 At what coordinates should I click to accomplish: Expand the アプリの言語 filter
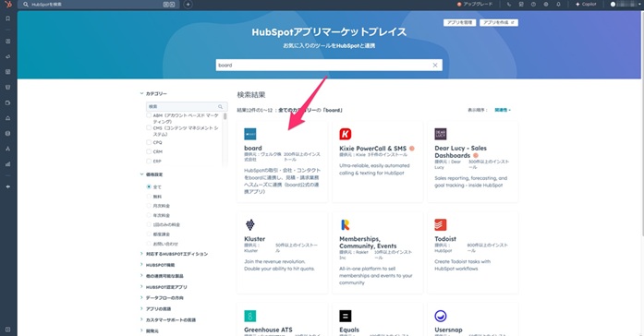point(156,309)
